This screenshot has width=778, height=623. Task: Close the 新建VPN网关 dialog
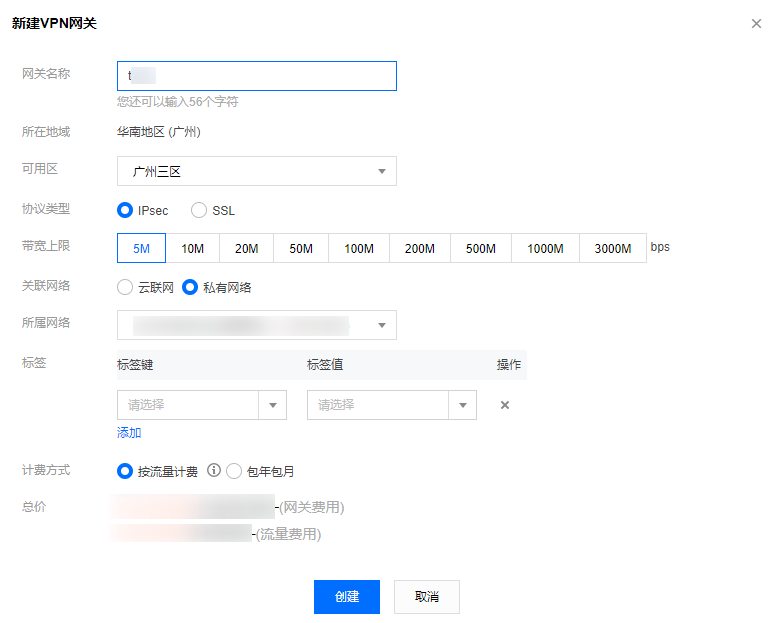pyautogui.click(x=756, y=23)
